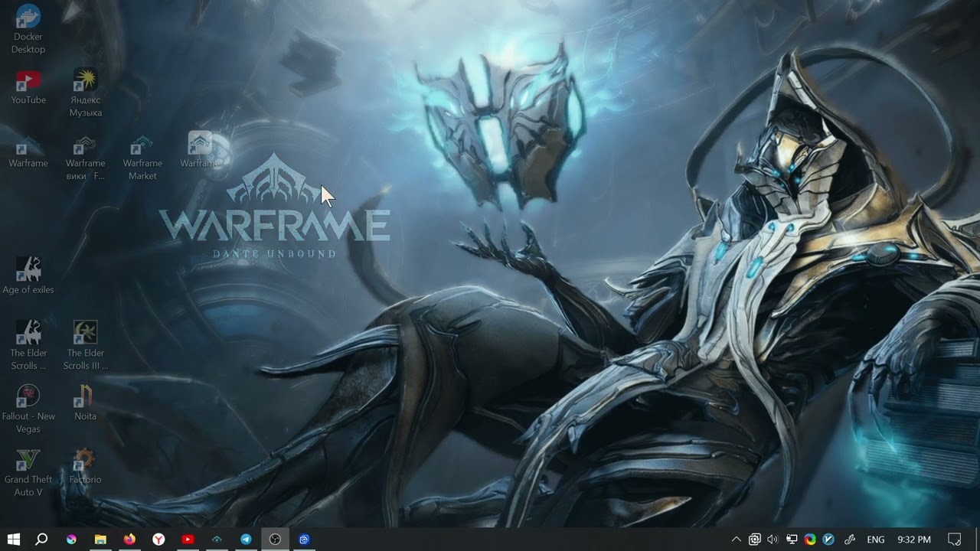Open network status in the tray

(792, 540)
